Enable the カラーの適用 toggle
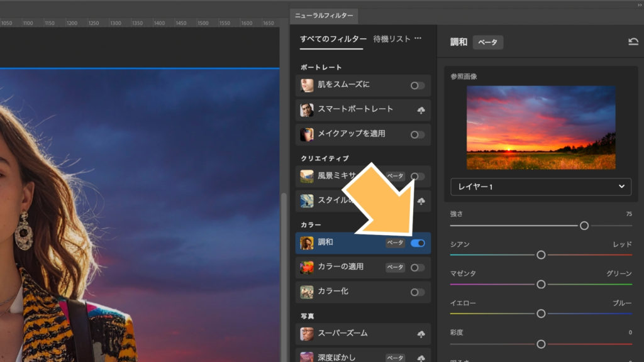 click(417, 267)
